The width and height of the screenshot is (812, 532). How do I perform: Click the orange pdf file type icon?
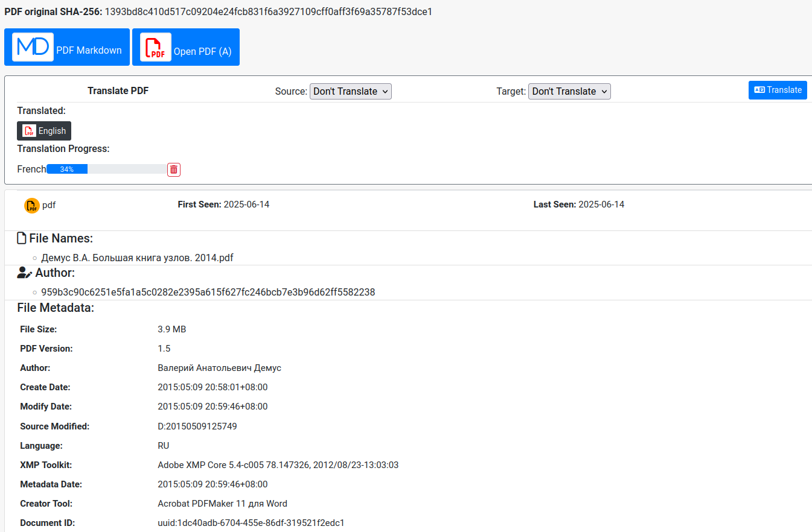pos(31,206)
